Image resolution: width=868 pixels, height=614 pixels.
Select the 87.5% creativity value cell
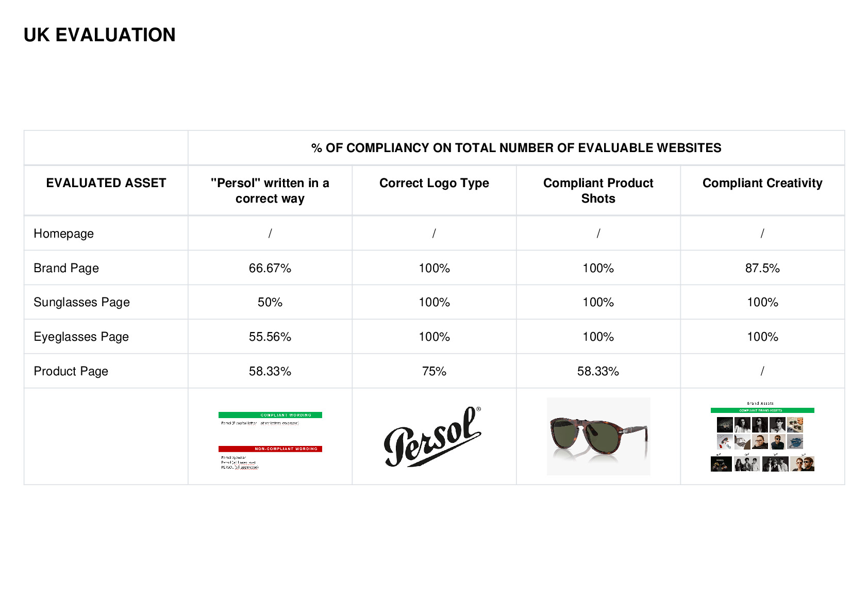[762, 268]
